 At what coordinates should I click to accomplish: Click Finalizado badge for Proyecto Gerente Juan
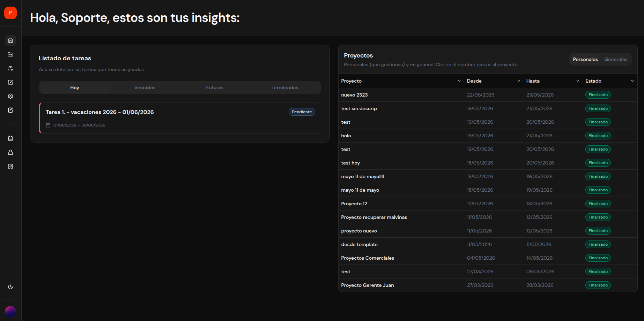click(x=598, y=285)
